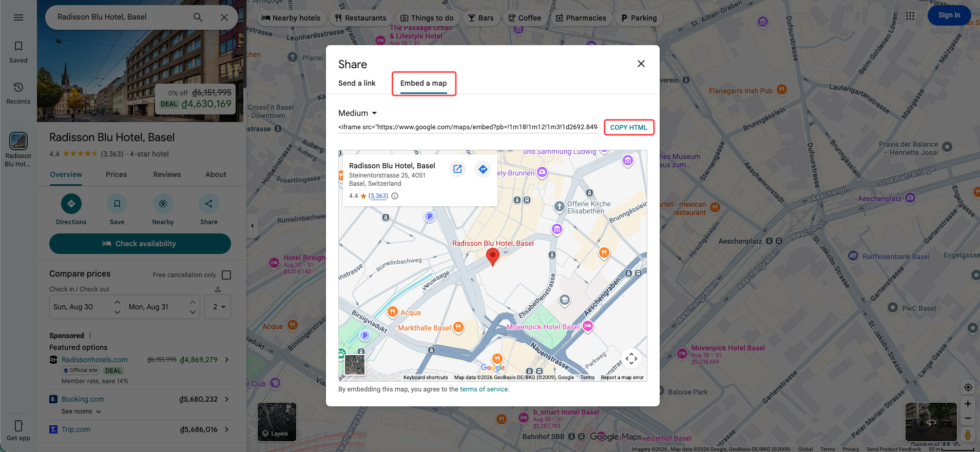This screenshot has height=452, width=980.
Task: Click the Save bookmark icon
Action: tap(117, 204)
